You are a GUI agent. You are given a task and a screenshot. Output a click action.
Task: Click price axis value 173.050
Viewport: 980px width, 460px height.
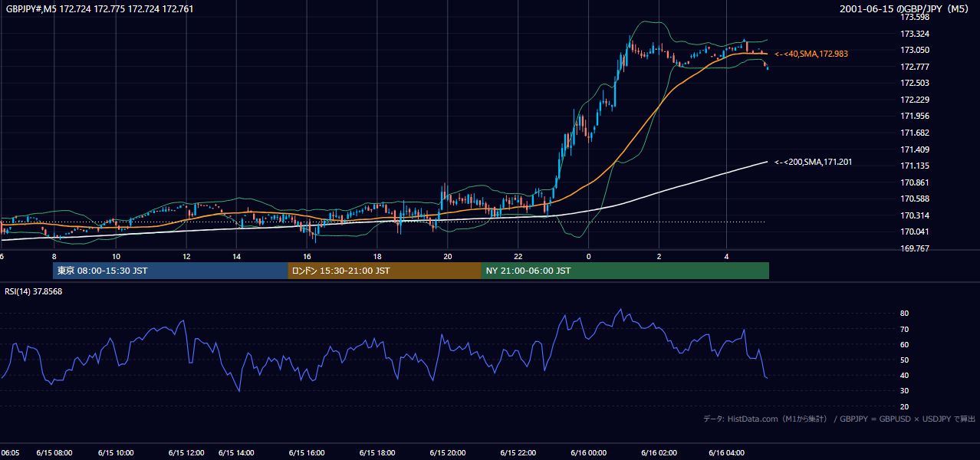914,50
